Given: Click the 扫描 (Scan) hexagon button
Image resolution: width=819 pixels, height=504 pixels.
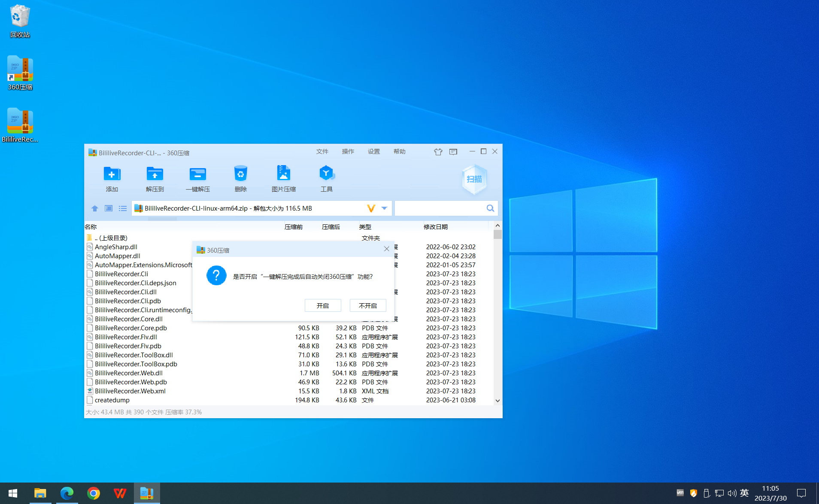Looking at the screenshot, I should click(x=474, y=179).
